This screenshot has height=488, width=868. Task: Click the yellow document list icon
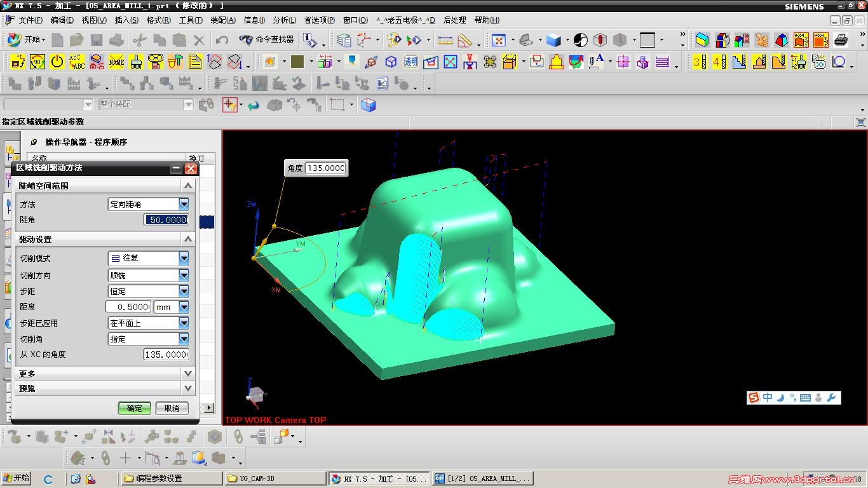pyautogui.click(x=195, y=62)
